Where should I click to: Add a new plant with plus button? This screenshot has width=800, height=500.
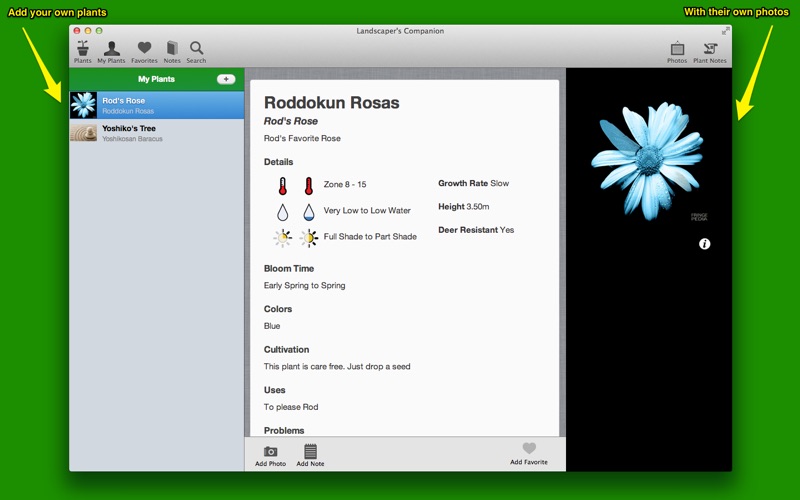tap(226, 79)
